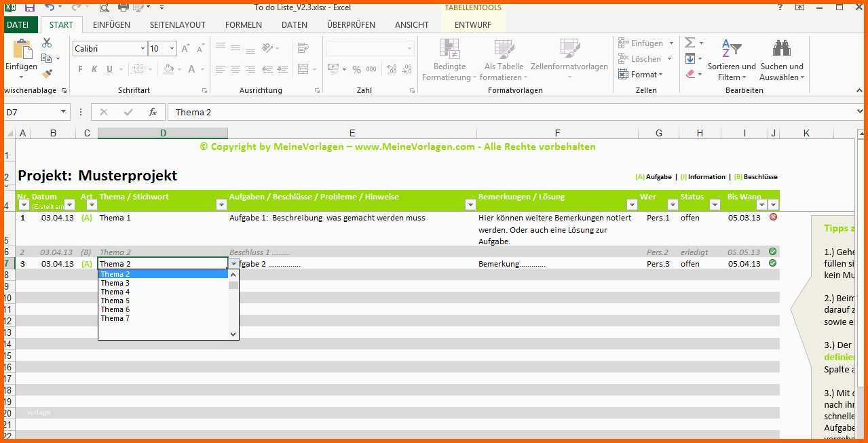Select column header E
The width and height of the screenshot is (868, 443).
(x=352, y=133)
